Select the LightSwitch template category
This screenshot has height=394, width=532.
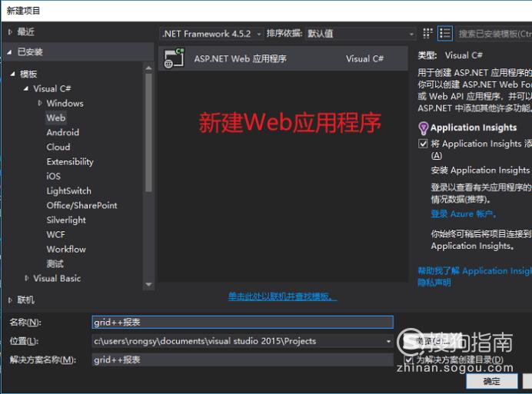click(x=69, y=191)
